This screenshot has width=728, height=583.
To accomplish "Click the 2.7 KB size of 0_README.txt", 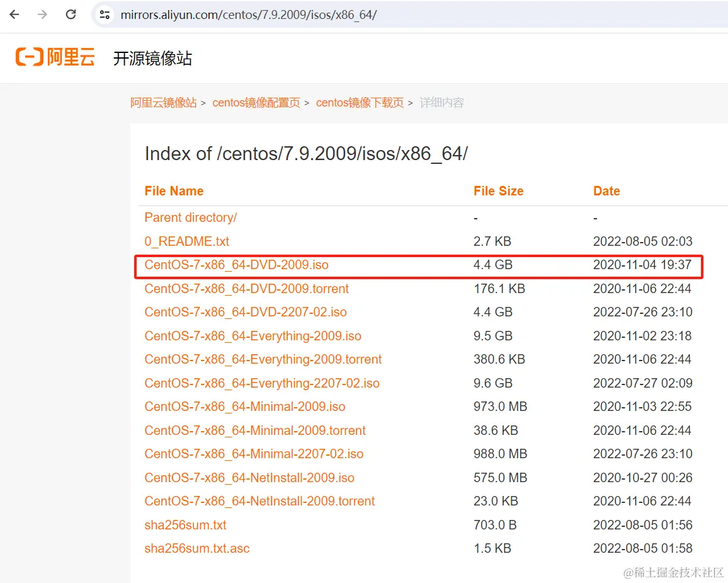I will (x=492, y=241).
